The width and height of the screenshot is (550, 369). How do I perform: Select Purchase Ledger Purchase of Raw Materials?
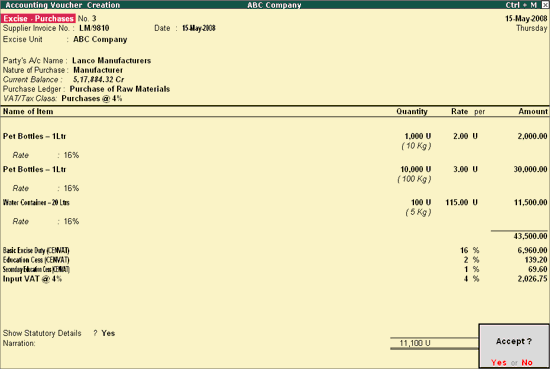click(120, 89)
